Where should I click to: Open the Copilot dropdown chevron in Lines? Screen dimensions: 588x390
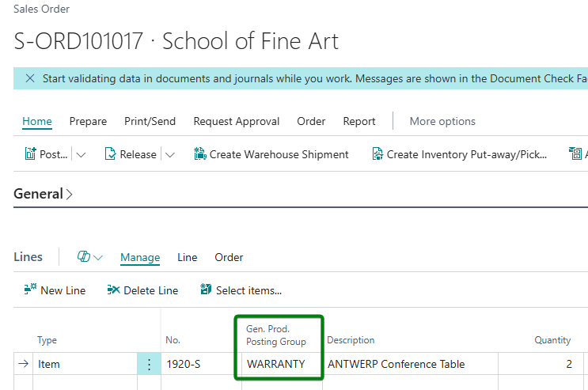(98, 258)
